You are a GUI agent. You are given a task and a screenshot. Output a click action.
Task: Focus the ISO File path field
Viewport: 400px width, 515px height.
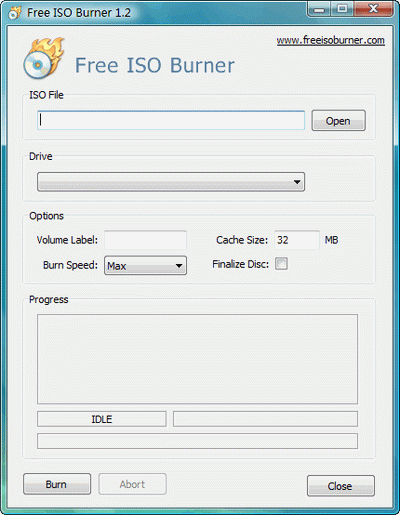(171, 120)
